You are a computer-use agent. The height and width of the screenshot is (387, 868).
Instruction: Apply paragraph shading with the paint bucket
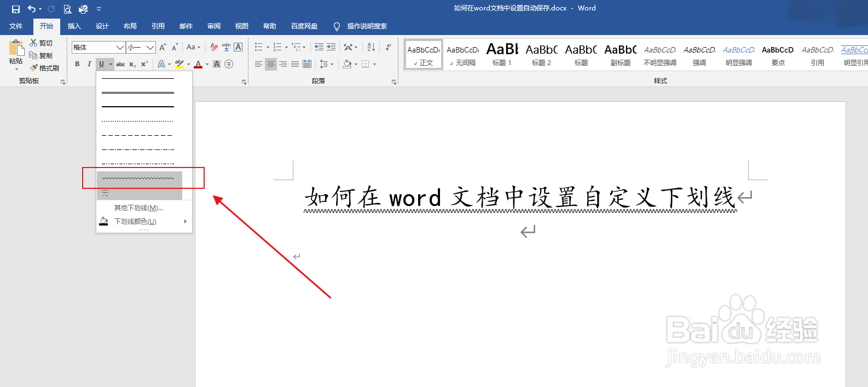point(347,64)
